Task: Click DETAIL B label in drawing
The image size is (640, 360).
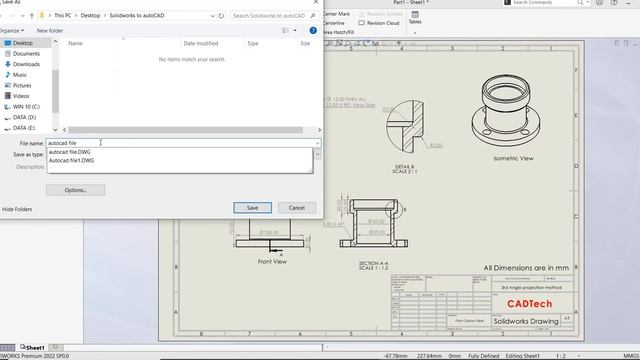Action: click(404, 167)
